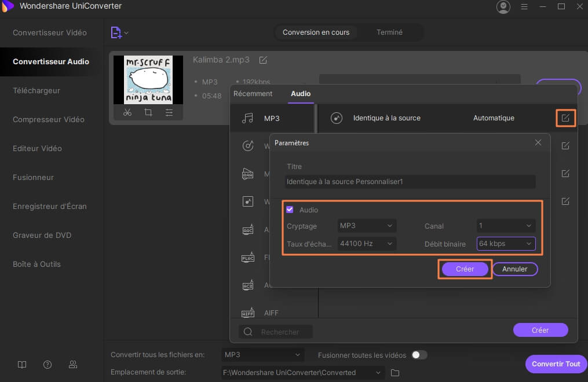Click the crop icon under thumbnail
Image resolution: width=588 pixels, height=382 pixels.
[x=148, y=112]
